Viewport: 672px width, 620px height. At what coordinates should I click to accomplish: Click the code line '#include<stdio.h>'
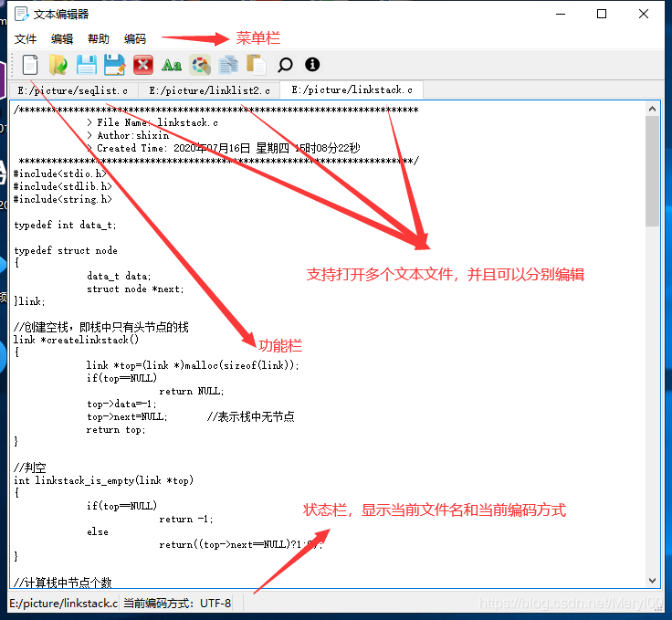(60, 173)
